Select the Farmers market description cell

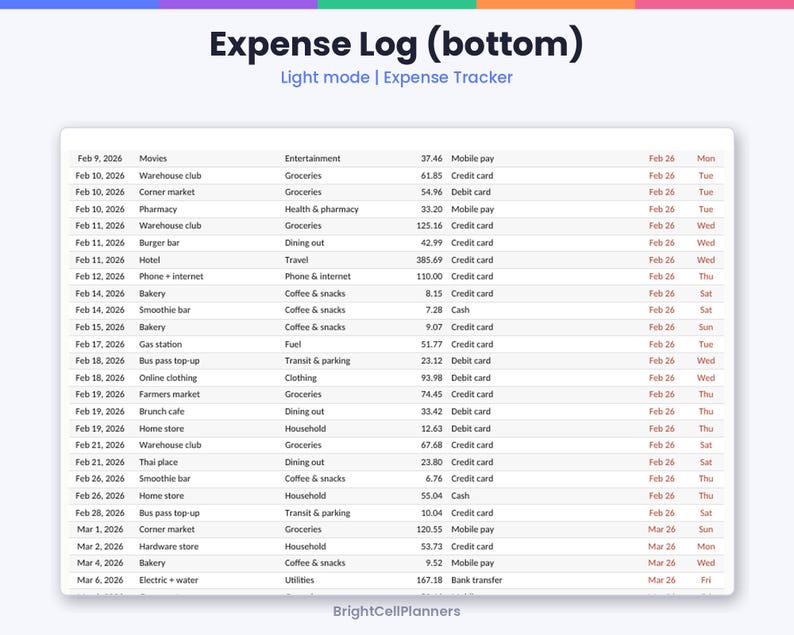[x=169, y=394]
